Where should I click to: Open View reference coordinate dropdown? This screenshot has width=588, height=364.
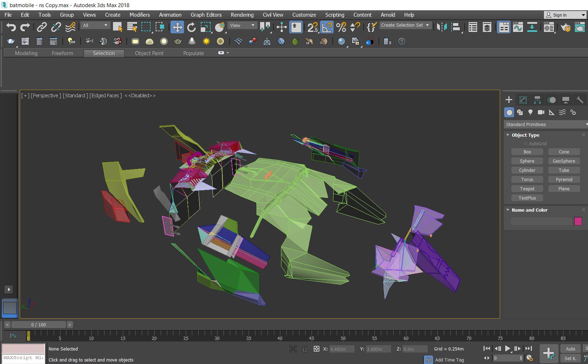242,25
